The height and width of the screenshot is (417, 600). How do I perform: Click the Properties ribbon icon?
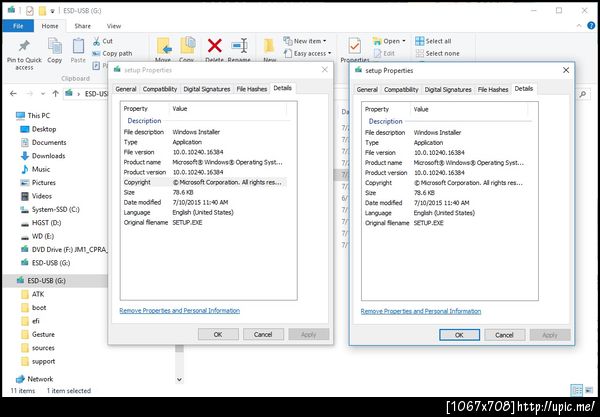coord(355,46)
